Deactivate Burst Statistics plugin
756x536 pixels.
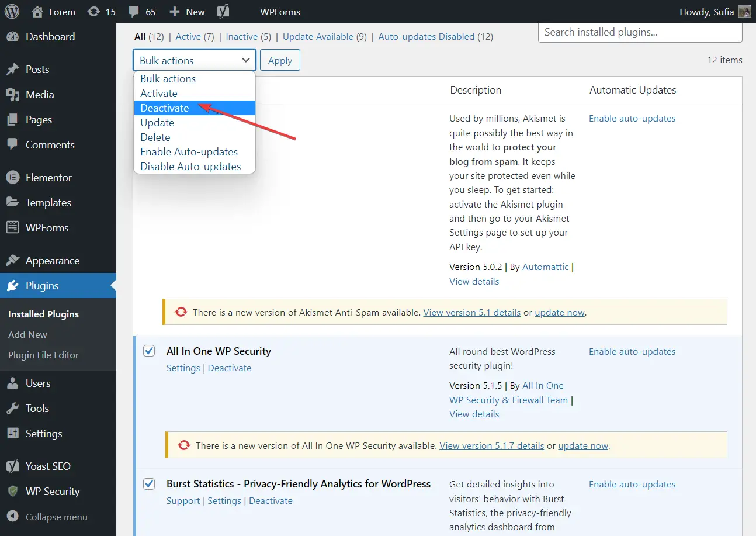271,500
